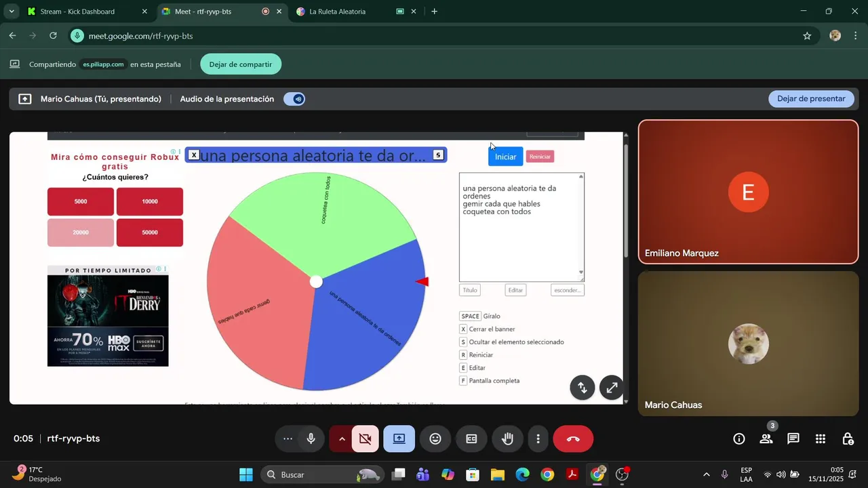Image resolution: width=868 pixels, height=488 pixels.
Task: Close the La Ruleta Aleatoria tab
Action: click(413, 12)
